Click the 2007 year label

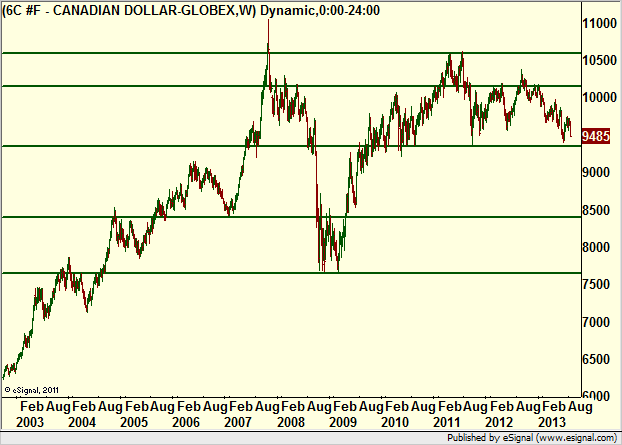click(238, 422)
